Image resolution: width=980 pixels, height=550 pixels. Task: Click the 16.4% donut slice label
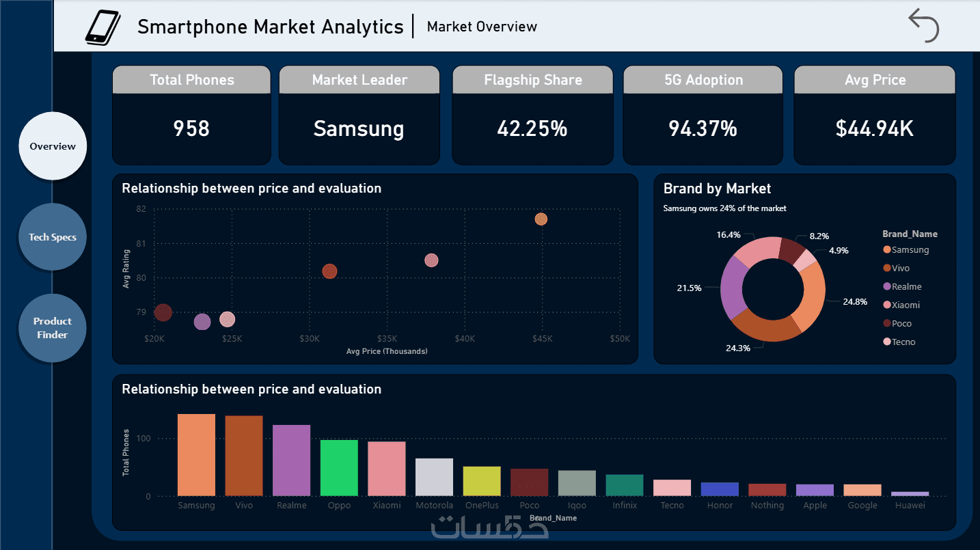[729, 235]
